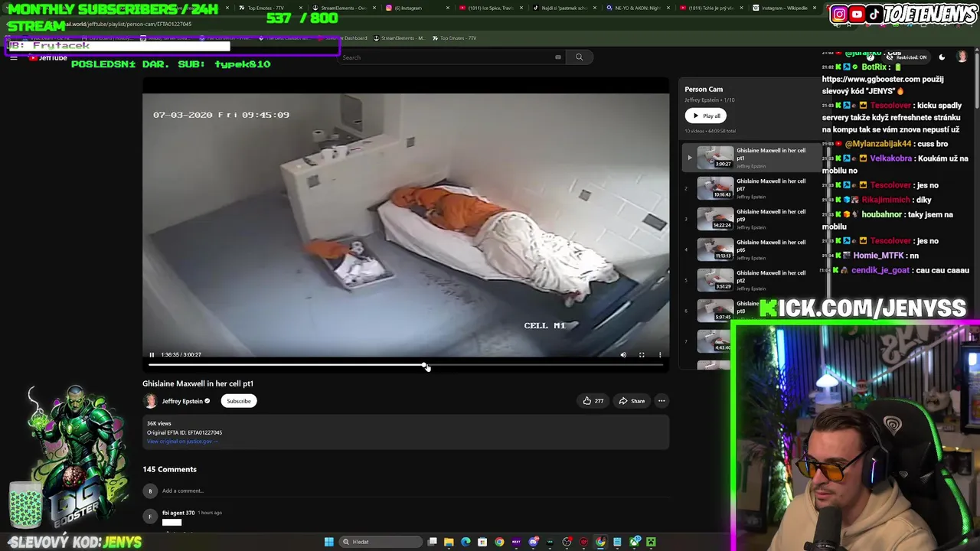Click chat username 'Tescolover' in first message
The width and height of the screenshot is (980, 551).
pyautogui.click(x=890, y=105)
